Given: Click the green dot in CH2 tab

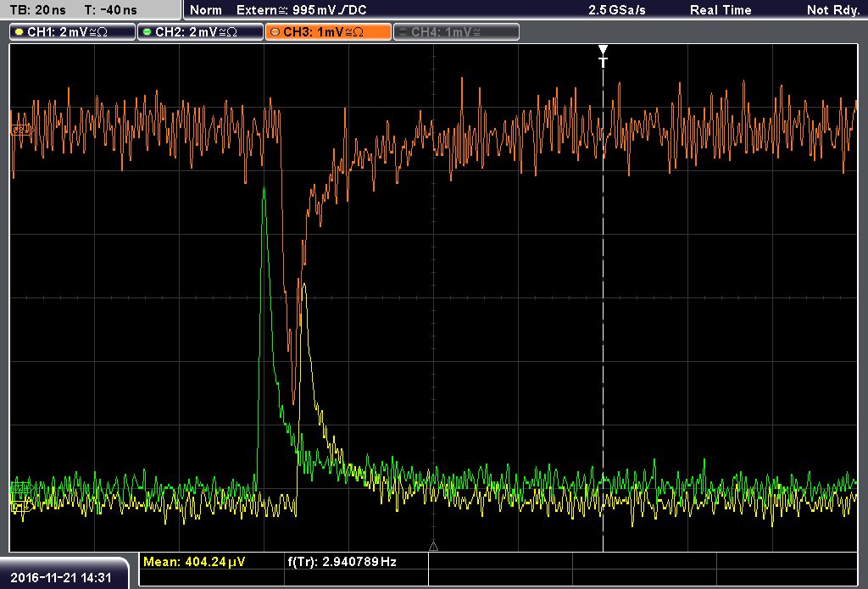Looking at the screenshot, I should tap(147, 32).
